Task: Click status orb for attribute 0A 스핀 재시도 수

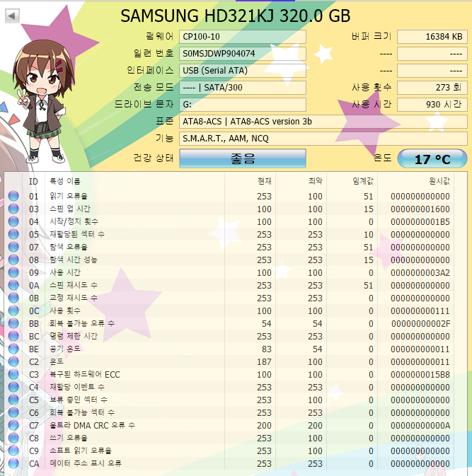Action: coord(13,285)
